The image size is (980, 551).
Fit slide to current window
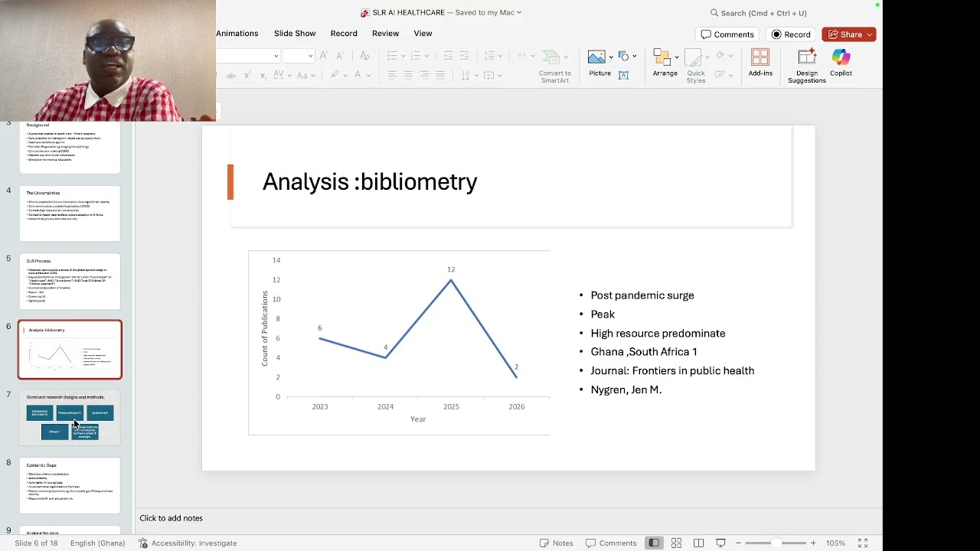point(862,543)
